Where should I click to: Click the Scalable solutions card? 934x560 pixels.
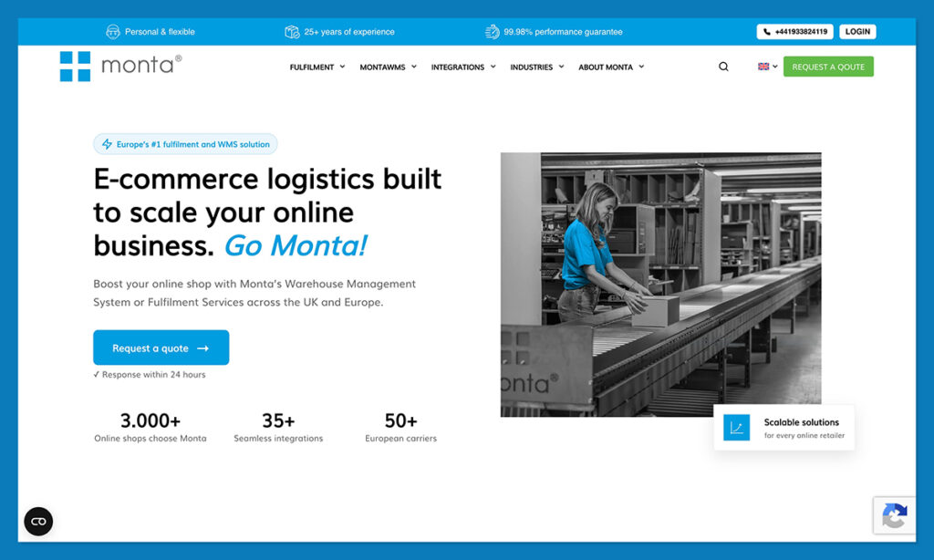click(784, 428)
